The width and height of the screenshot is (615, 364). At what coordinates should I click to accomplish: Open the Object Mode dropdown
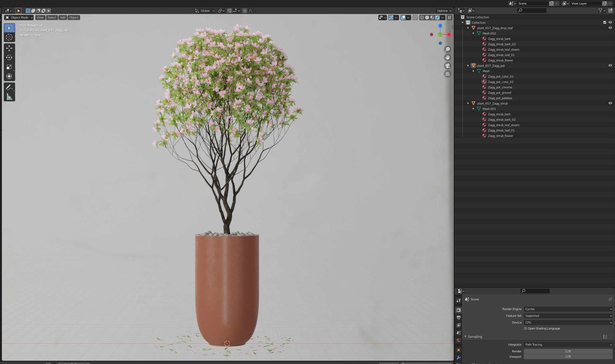tap(19, 18)
